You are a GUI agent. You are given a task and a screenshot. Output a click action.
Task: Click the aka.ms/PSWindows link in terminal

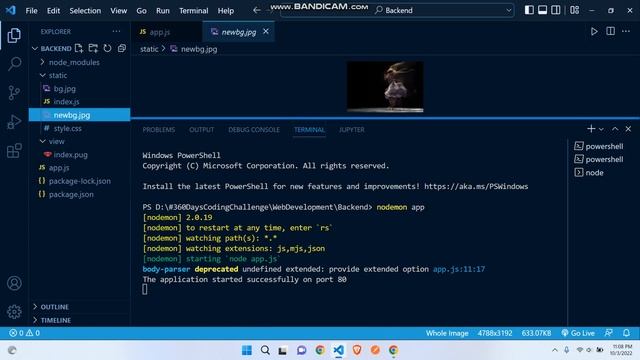(476, 187)
